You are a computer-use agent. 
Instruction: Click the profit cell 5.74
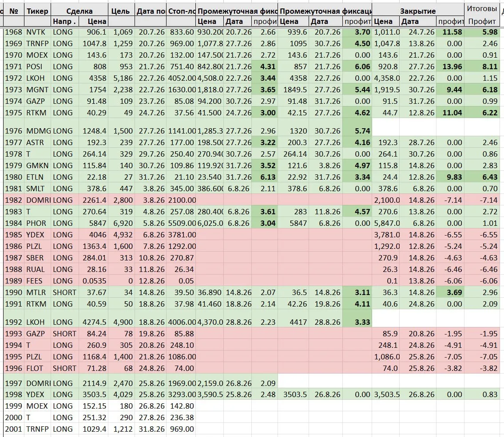[357, 128]
